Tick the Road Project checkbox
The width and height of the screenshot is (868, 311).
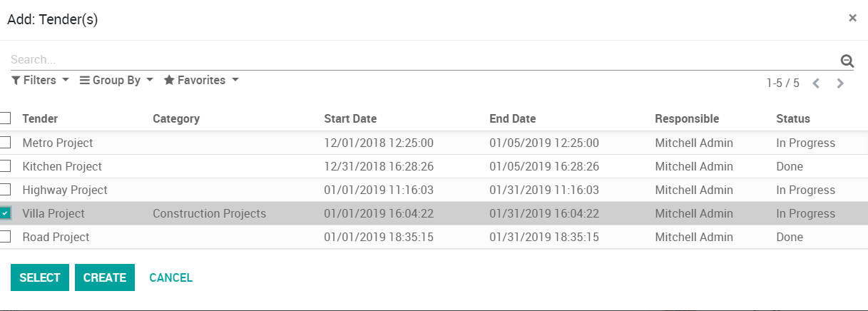pyautogui.click(x=6, y=237)
